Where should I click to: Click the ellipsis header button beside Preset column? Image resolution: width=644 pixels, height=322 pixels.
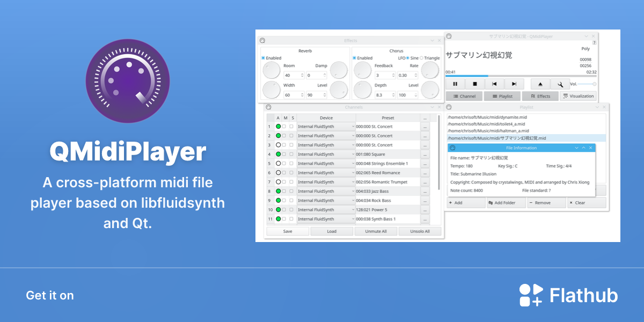coord(425,118)
